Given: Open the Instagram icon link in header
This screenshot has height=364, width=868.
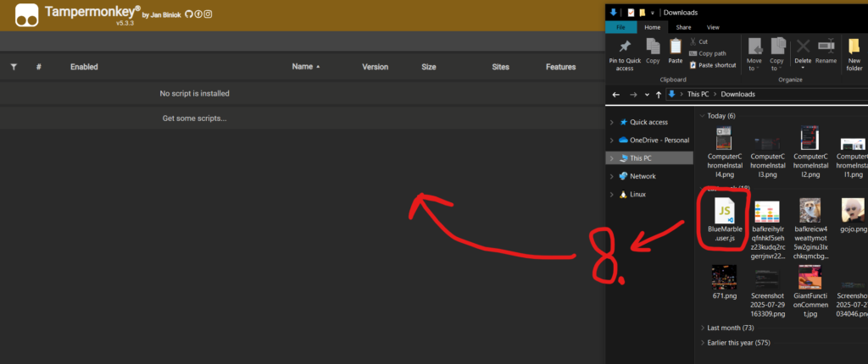Looking at the screenshot, I should tap(209, 14).
